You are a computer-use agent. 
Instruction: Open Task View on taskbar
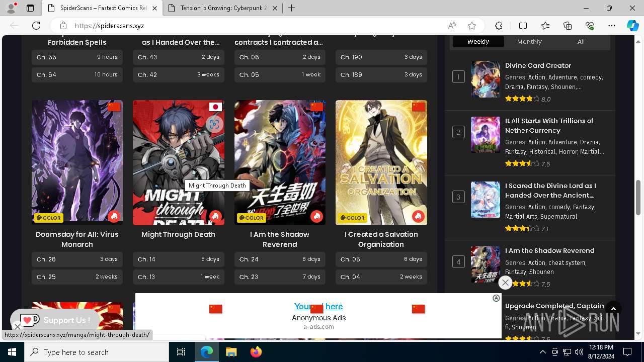[181, 352]
